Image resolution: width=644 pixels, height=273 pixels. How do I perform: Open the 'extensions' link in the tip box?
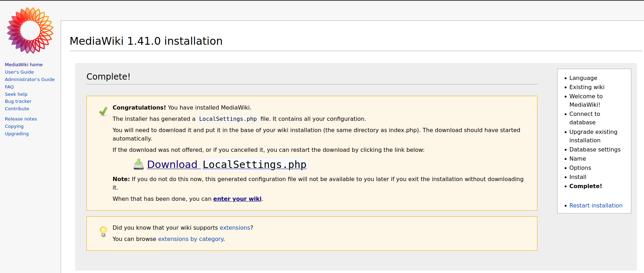tap(235, 228)
